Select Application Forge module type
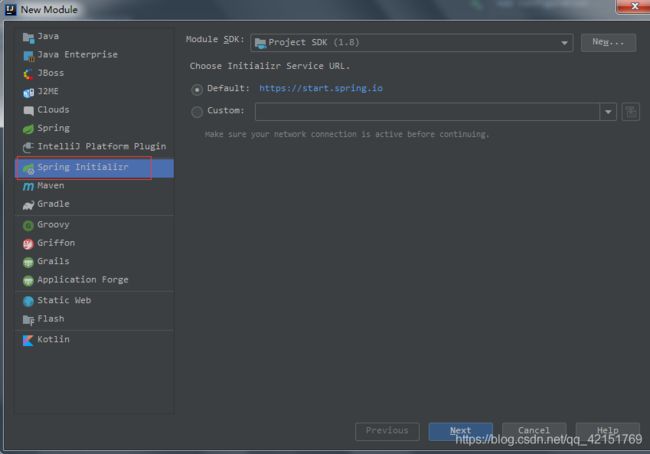This screenshot has width=650, height=454. click(95, 280)
